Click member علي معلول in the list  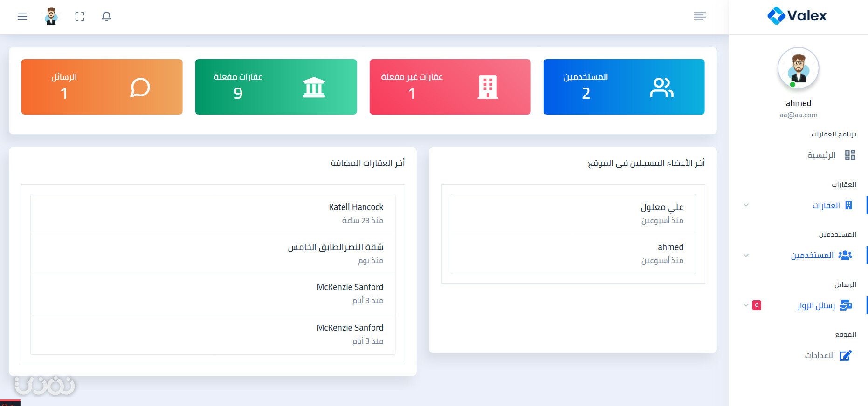click(x=662, y=207)
